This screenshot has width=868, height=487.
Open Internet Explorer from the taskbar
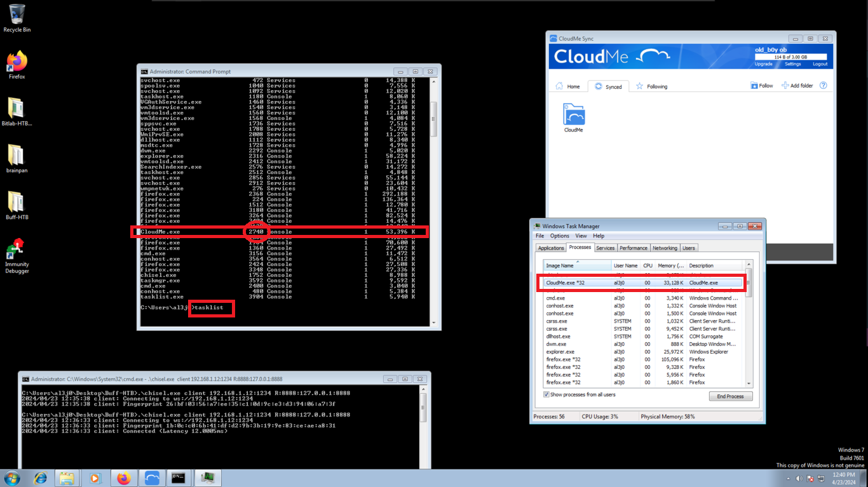[40, 478]
